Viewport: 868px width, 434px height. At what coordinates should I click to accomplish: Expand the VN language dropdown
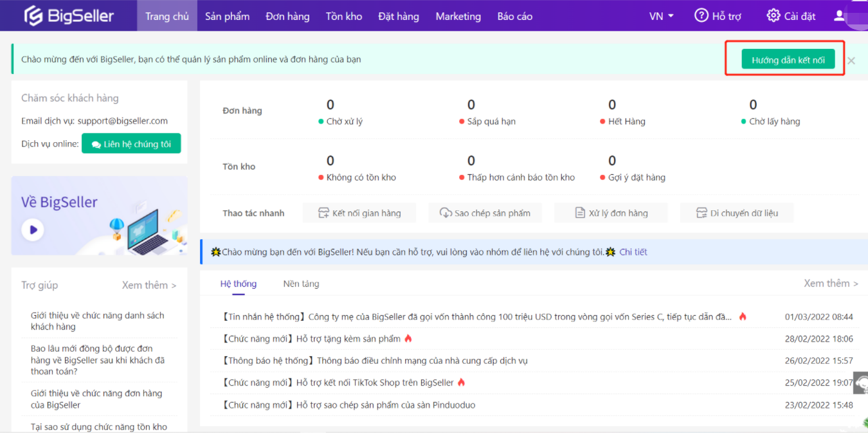pyautogui.click(x=662, y=16)
